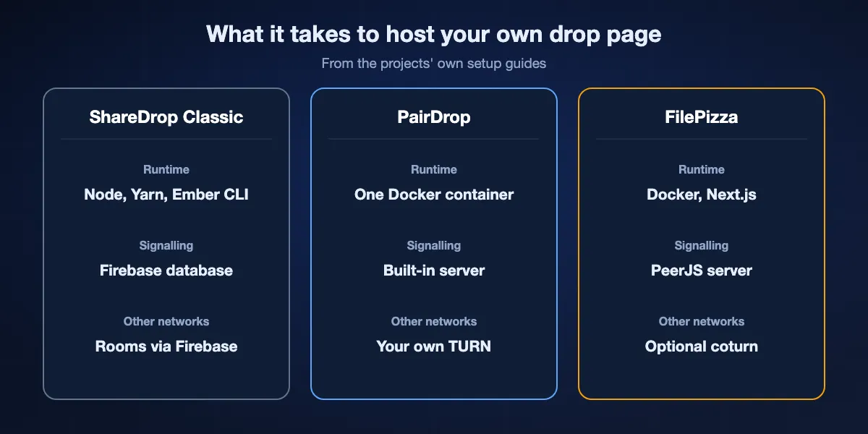868x434 pixels.
Task: Click the 'Rooms via Firebase' value
Action: pos(166,346)
